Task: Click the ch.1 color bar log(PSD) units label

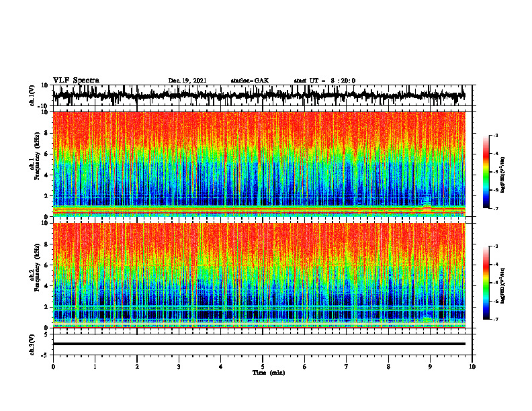Action: coord(503,175)
